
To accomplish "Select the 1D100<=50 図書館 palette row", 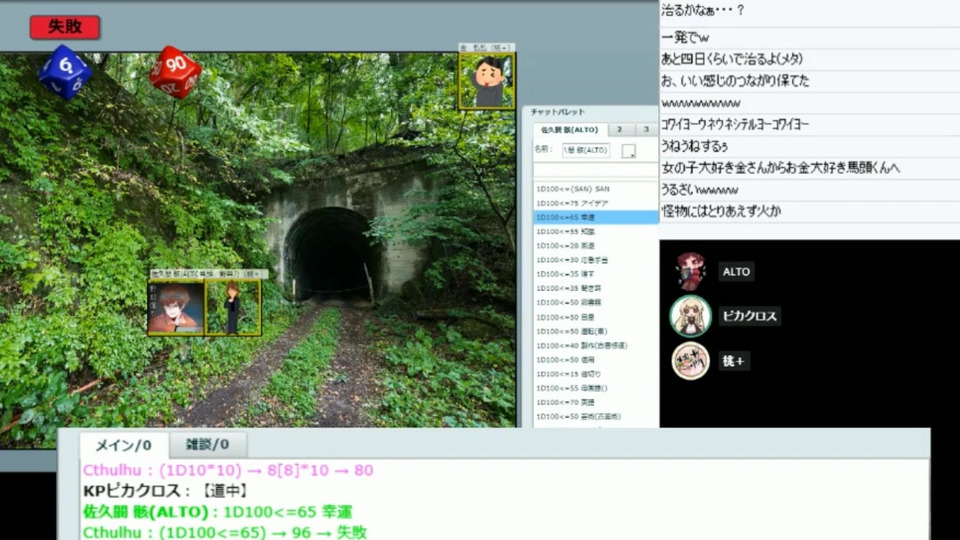I will 596,302.
